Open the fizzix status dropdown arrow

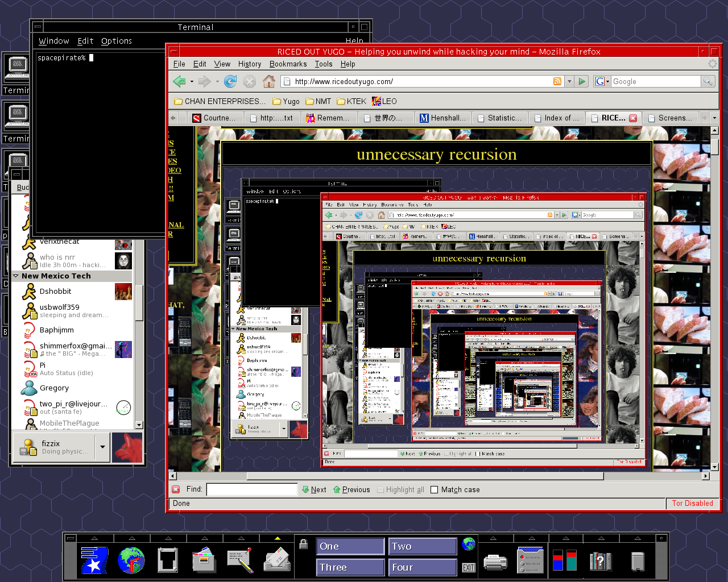(102, 447)
